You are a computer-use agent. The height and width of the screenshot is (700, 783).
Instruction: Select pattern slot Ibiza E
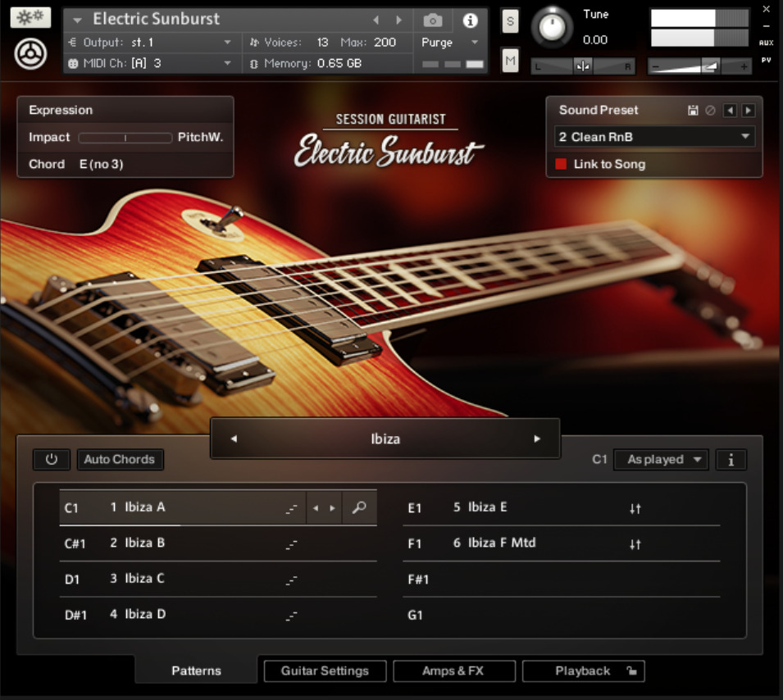coord(562,507)
